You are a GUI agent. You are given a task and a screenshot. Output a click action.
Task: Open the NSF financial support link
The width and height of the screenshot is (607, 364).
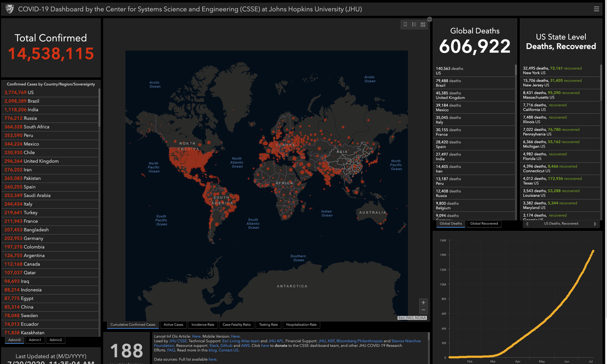[x=331, y=341]
